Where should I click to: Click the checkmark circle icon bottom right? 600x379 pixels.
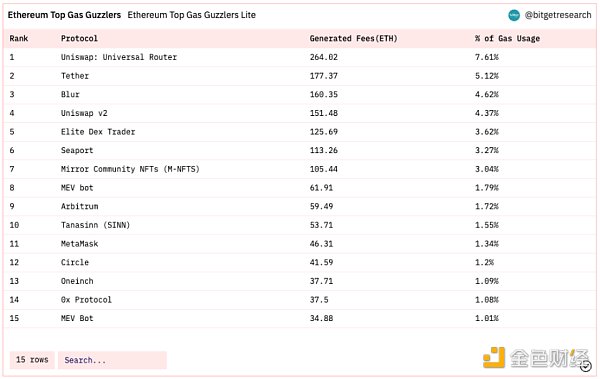pos(585,366)
